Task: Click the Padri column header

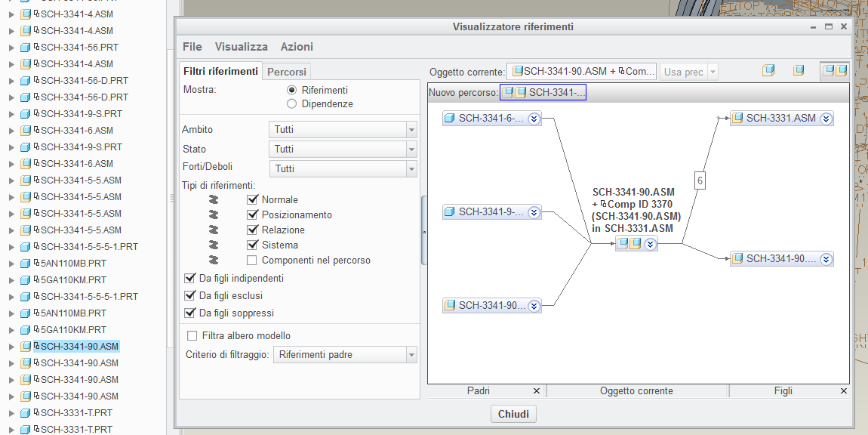Action: coord(479,390)
